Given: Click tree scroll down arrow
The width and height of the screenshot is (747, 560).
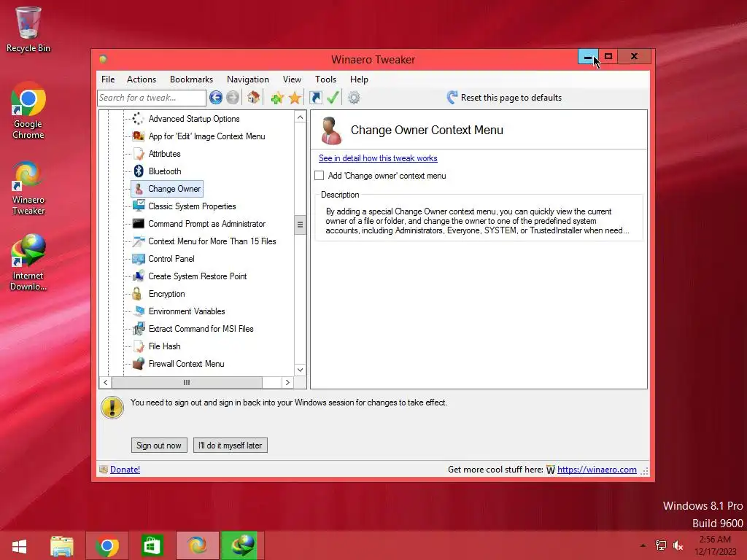Looking at the screenshot, I should [x=300, y=370].
